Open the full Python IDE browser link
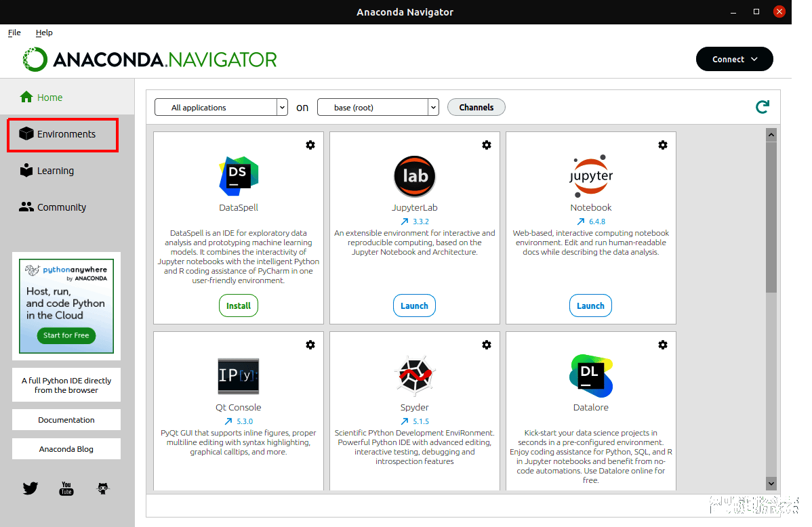The image size is (812, 527). coord(66,385)
